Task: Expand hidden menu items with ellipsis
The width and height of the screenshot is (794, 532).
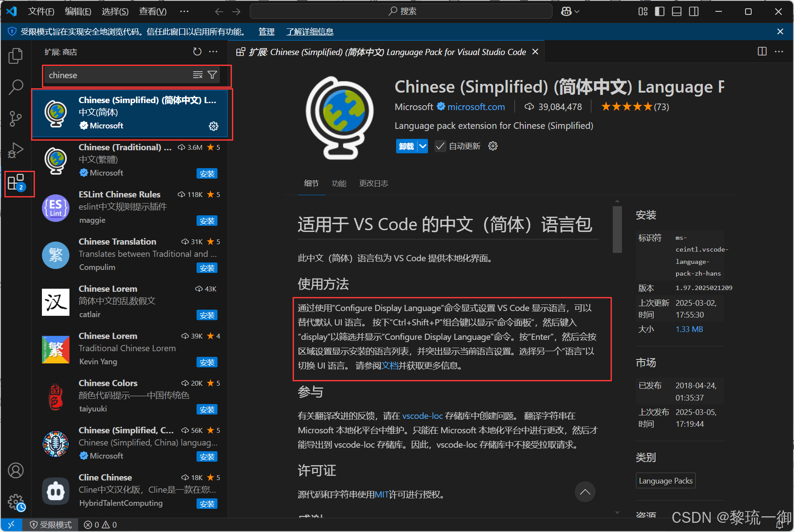Action: (184, 12)
